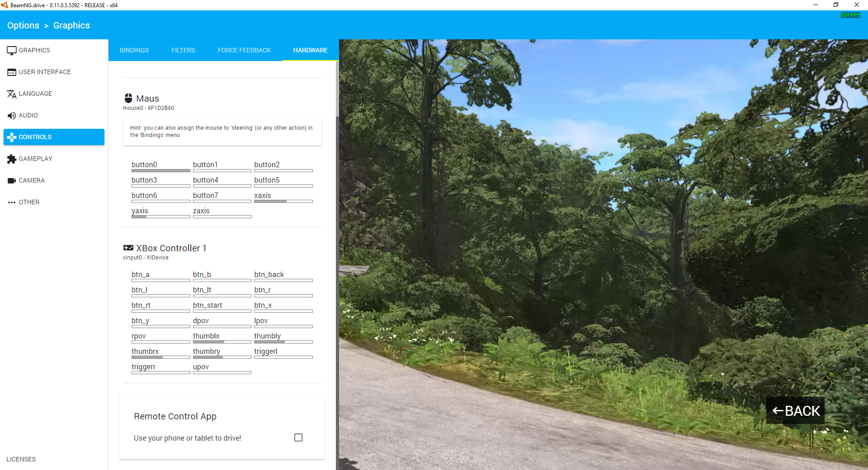Click the btn_a controller label
This screenshot has width=868, height=470.
pyautogui.click(x=141, y=274)
